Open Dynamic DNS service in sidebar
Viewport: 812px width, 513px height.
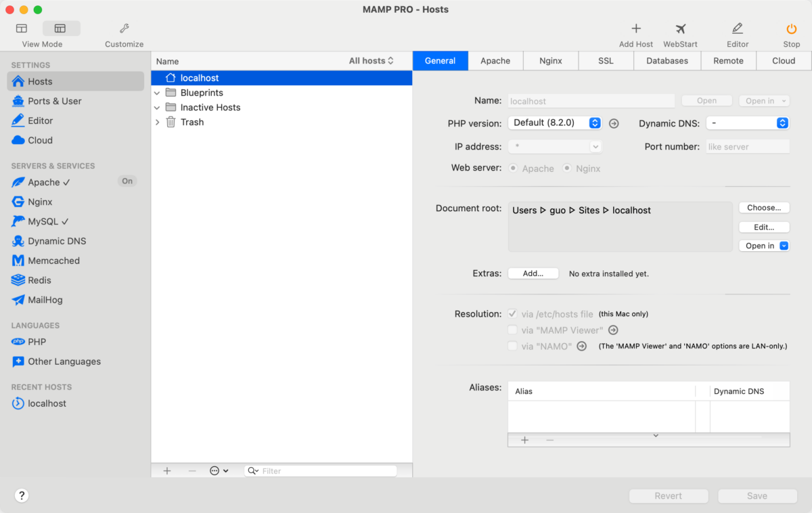point(76,241)
